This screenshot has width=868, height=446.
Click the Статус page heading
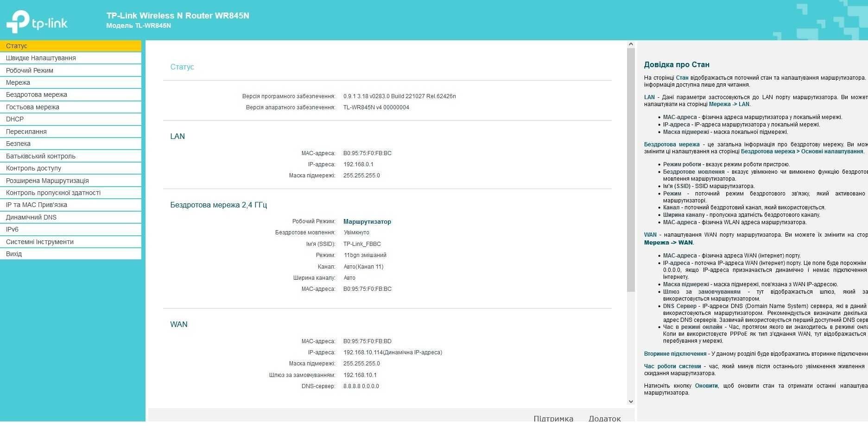pyautogui.click(x=182, y=67)
